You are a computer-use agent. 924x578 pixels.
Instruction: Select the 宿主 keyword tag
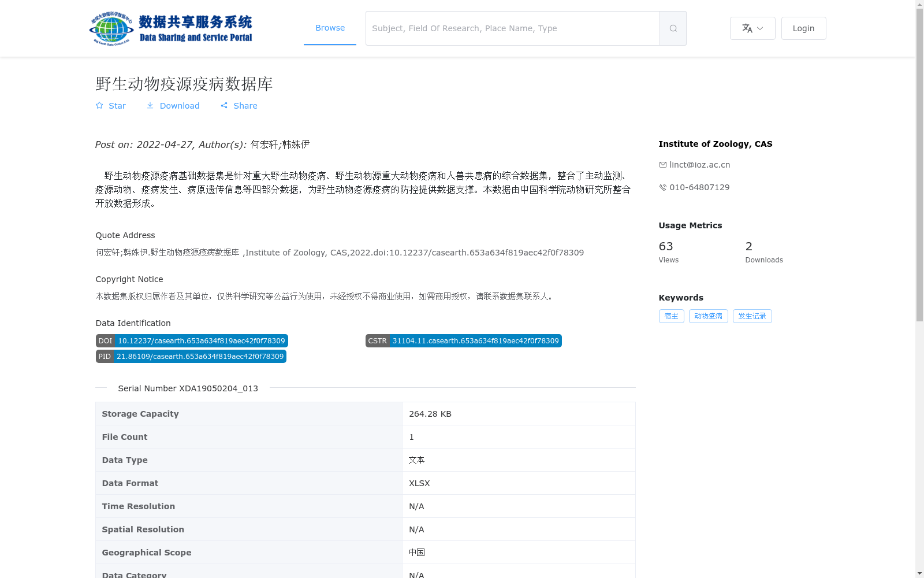point(672,316)
